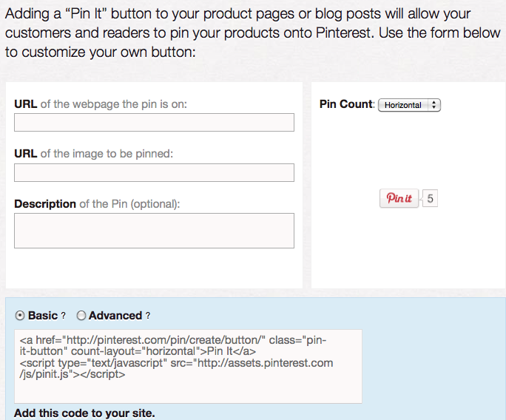Click the pin count bubble showing 5
Screen dimensions: 506x420
(x=430, y=199)
